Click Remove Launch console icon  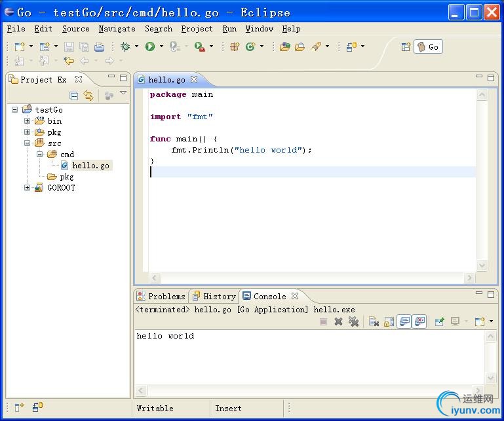pyautogui.click(x=338, y=321)
